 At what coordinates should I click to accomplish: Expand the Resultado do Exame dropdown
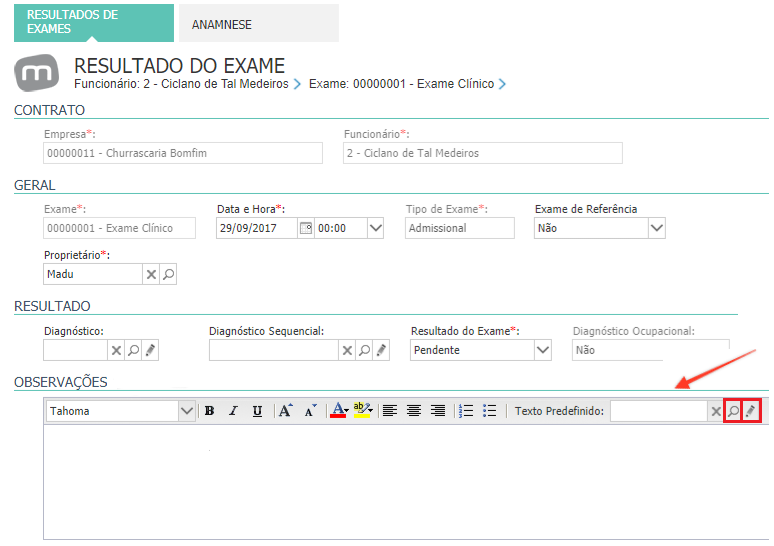pos(542,350)
